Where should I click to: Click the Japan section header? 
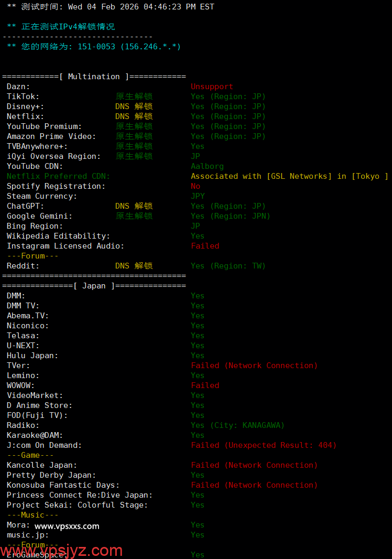click(x=94, y=286)
